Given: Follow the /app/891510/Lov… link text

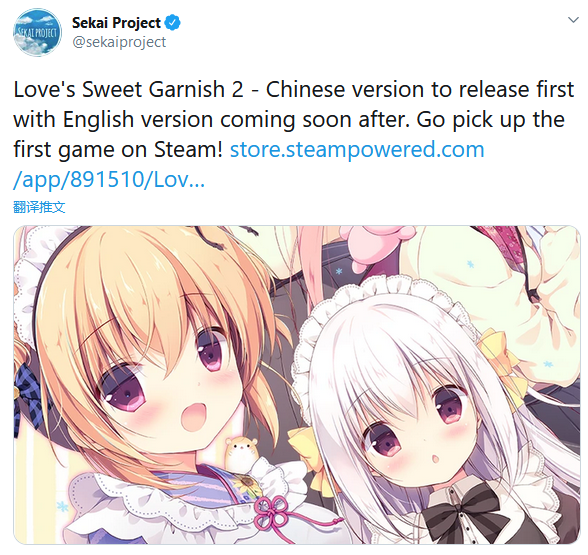Looking at the screenshot, I should (x=109, y=180).
